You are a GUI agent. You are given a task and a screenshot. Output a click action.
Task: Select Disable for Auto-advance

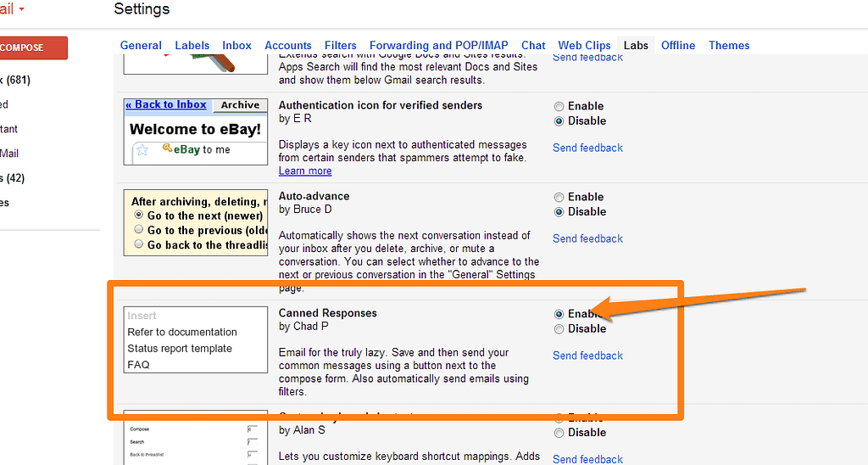coord(559,212)
